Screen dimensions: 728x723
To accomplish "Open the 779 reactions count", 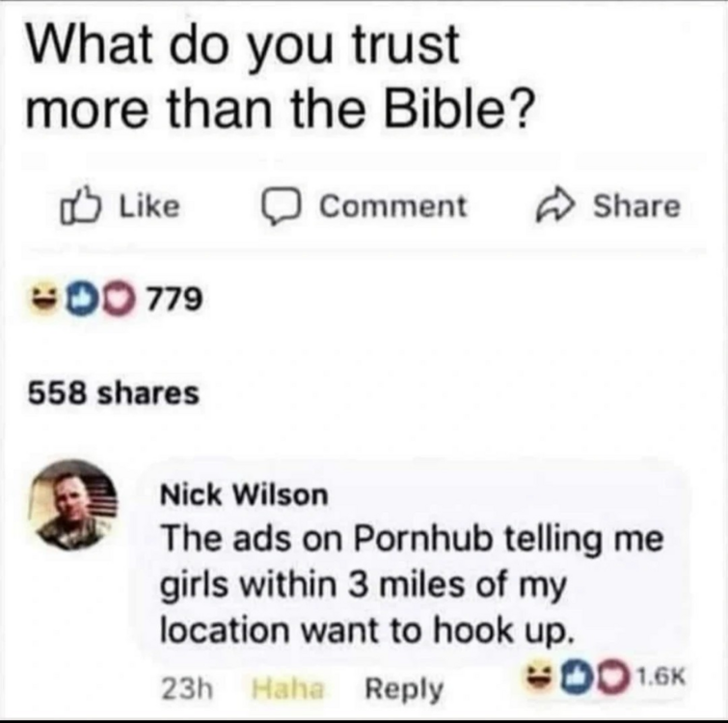I will [x=175, y=299].
